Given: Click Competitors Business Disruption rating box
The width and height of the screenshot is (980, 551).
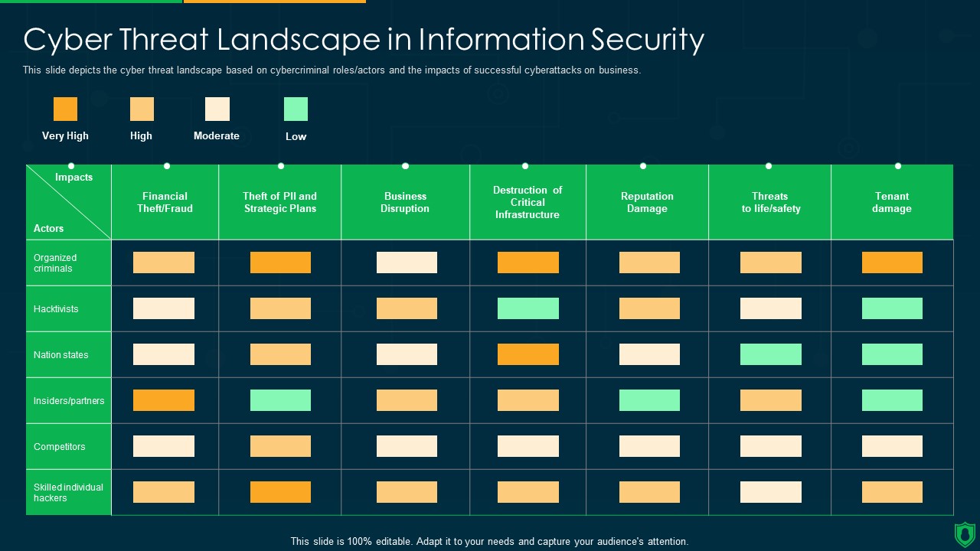Looking at the screenshot, I should [x=407, y=446].
